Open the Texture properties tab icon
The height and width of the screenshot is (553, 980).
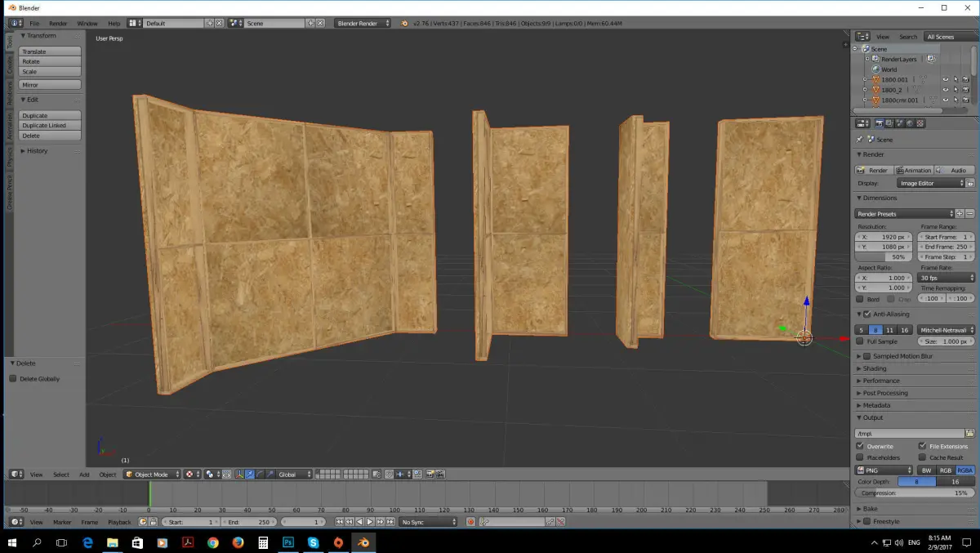tap(920, 123)
